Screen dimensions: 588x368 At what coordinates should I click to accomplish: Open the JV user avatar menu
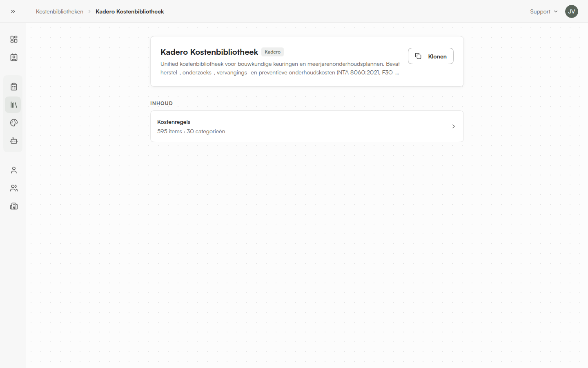click(x=572, y=11)
